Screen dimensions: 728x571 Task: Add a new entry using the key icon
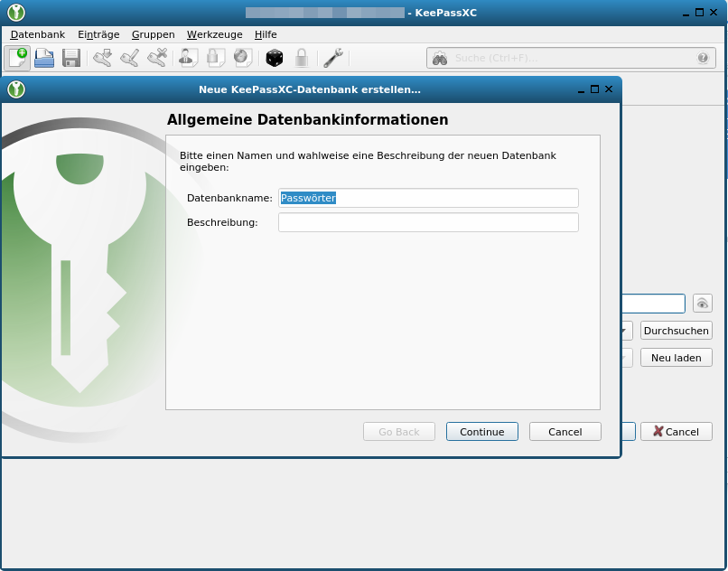[x=101, y=57]
